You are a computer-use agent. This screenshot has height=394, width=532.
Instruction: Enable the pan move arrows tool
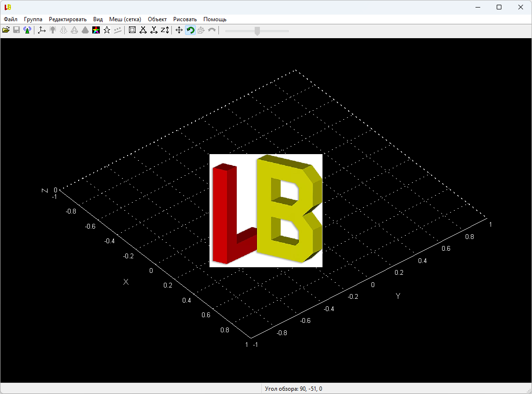(x=179, y=30)
